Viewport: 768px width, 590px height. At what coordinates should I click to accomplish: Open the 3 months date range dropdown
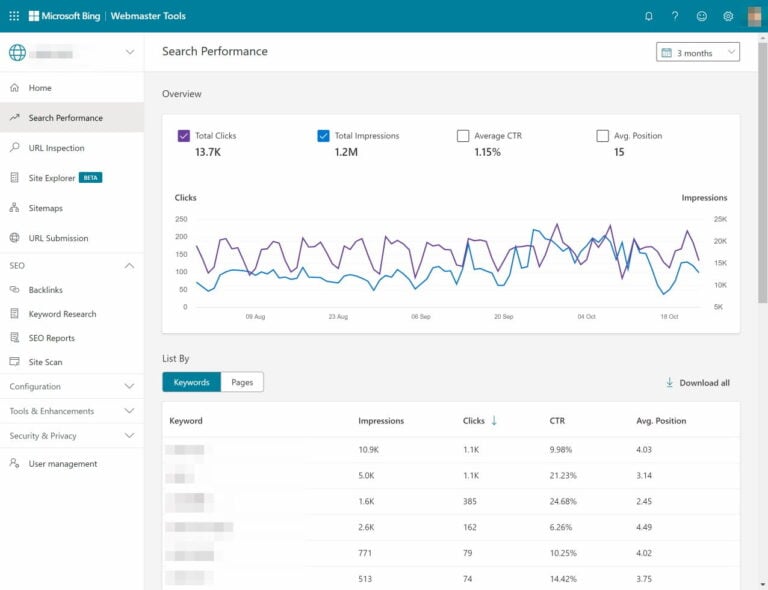tap(698, 52)
